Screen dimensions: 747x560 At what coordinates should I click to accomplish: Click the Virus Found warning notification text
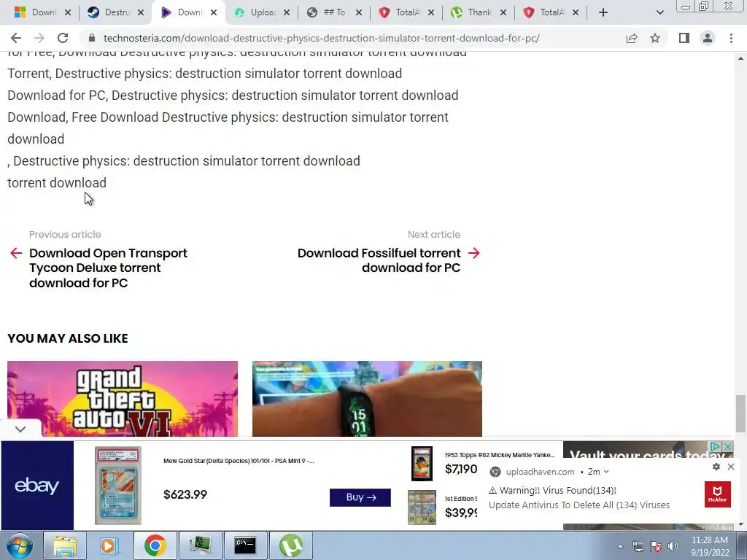click(x=553, y=491)
